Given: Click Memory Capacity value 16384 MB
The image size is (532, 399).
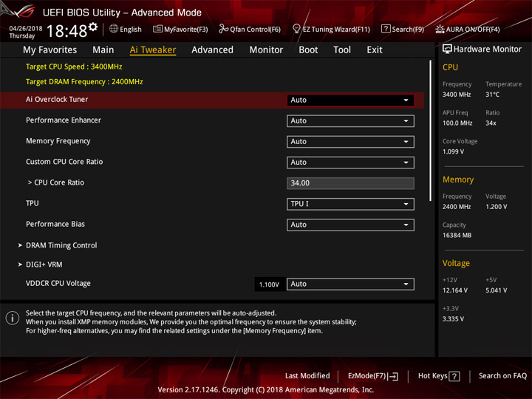Looking at the screenshot, I should coord(457,235).
